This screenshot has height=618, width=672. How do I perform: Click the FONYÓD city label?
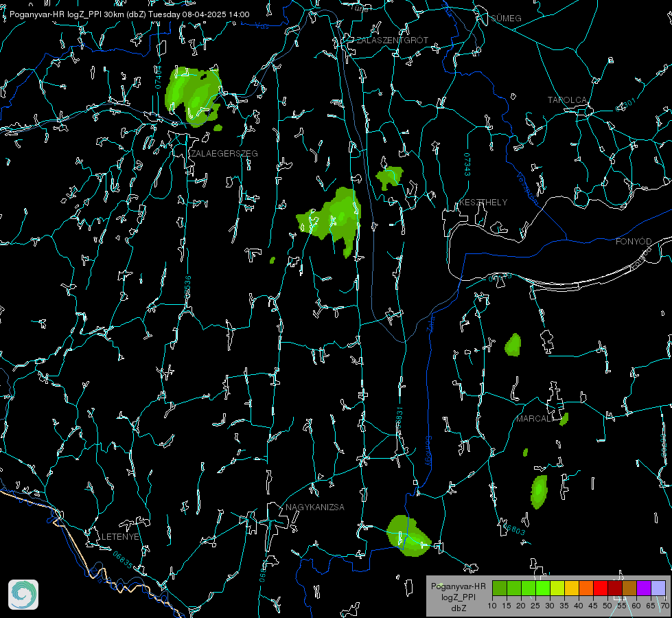point(634,242)
